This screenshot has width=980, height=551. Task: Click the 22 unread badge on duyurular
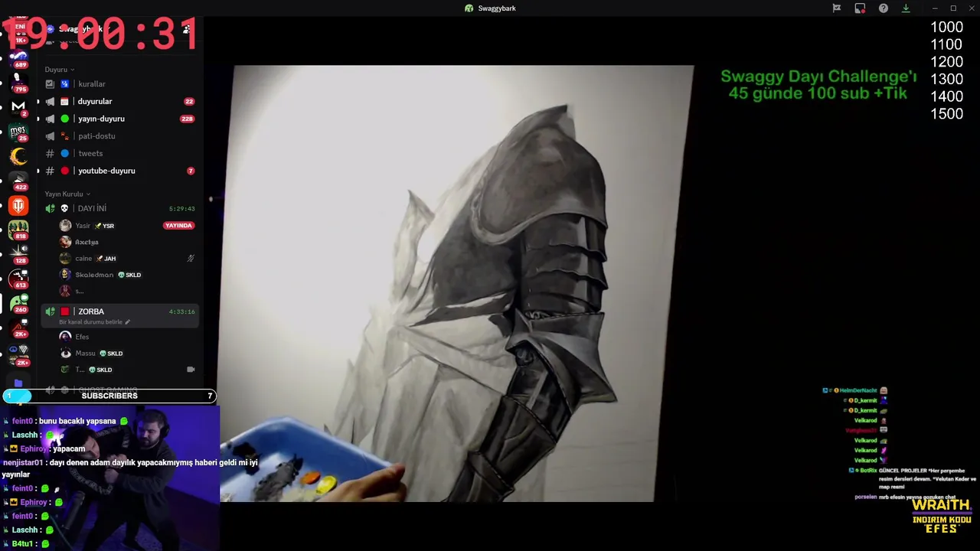[189, 101]
